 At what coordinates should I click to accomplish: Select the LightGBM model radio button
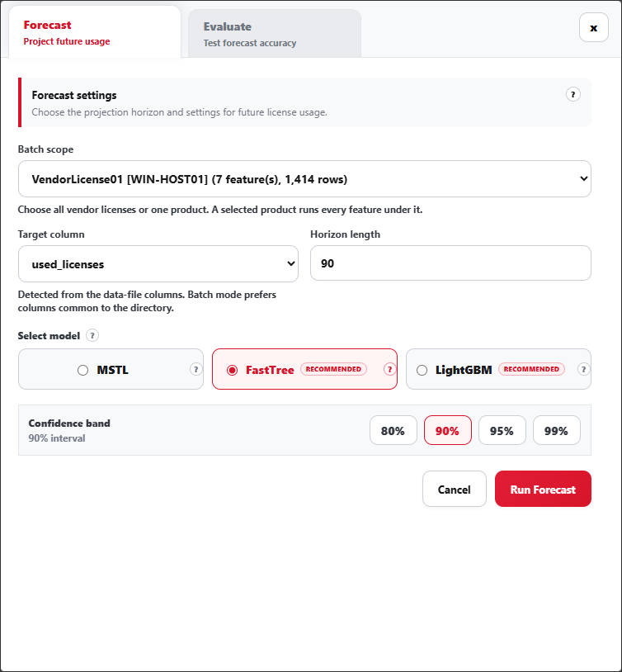pos(422,370)
